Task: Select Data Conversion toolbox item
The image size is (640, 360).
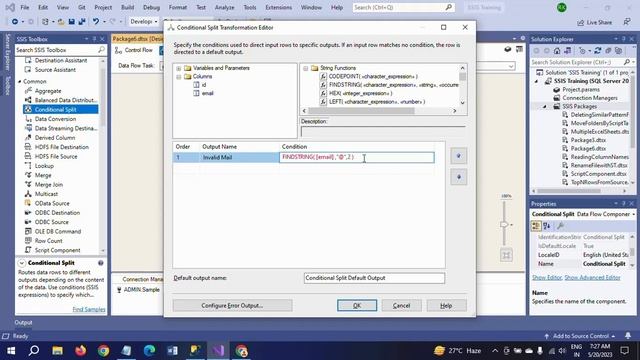Action: click(x=55, y=119)
